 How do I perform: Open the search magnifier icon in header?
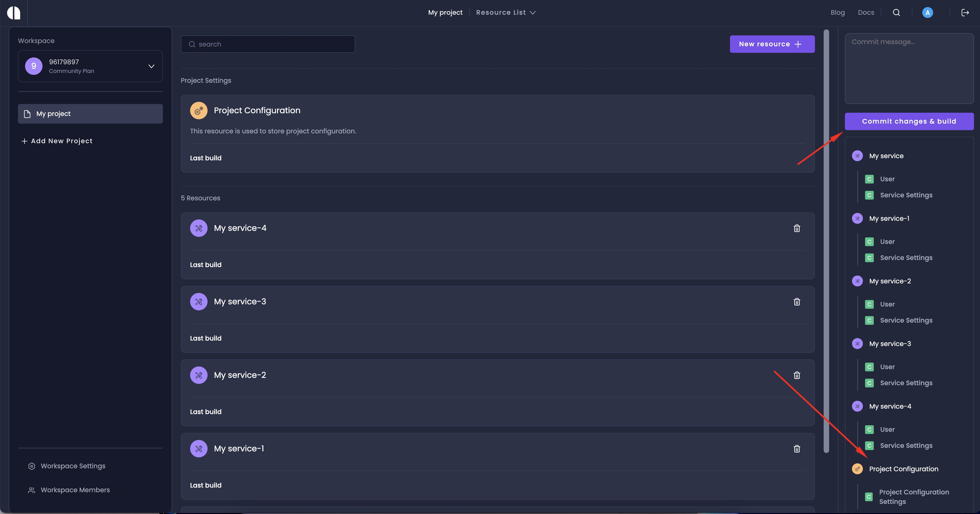point(896,13)
